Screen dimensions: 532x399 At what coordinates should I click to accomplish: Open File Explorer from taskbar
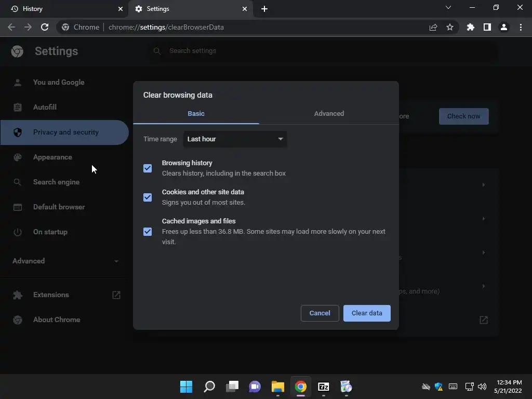[x=278, y=387]
